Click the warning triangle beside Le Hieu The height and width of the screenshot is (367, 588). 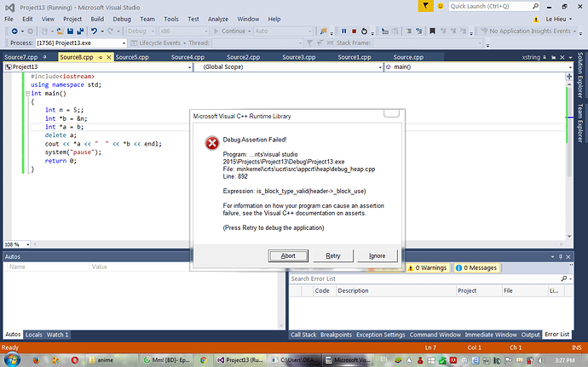[536, 19]
